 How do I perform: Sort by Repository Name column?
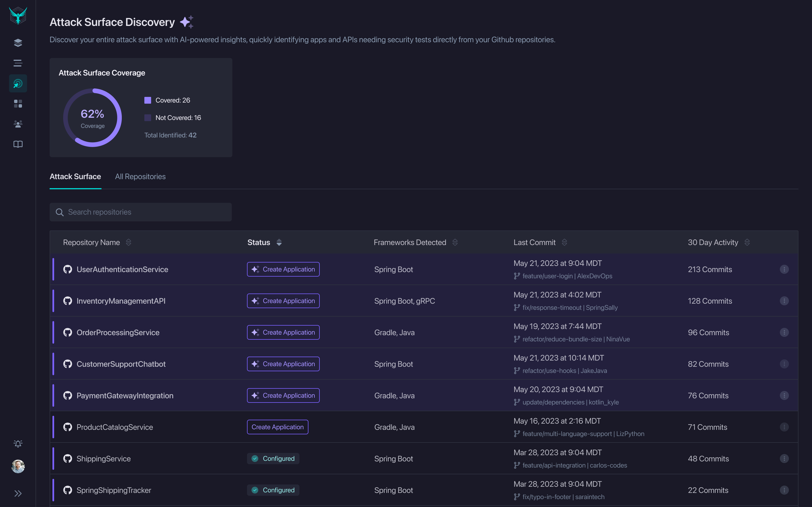(129, 242)
